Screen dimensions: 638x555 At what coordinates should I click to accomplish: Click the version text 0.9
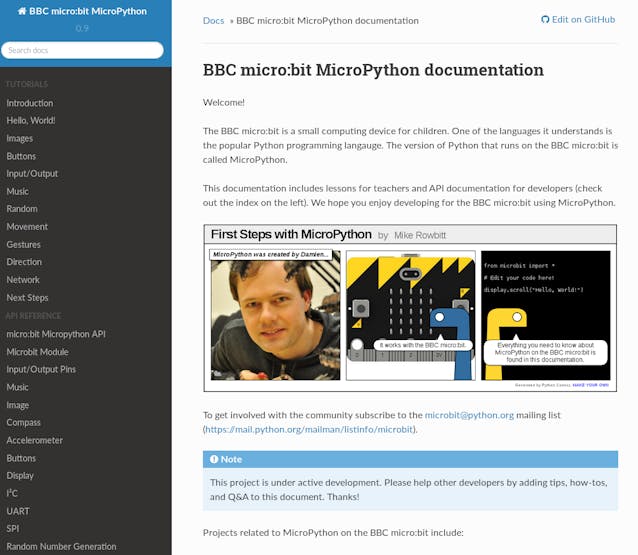(82, 28)
